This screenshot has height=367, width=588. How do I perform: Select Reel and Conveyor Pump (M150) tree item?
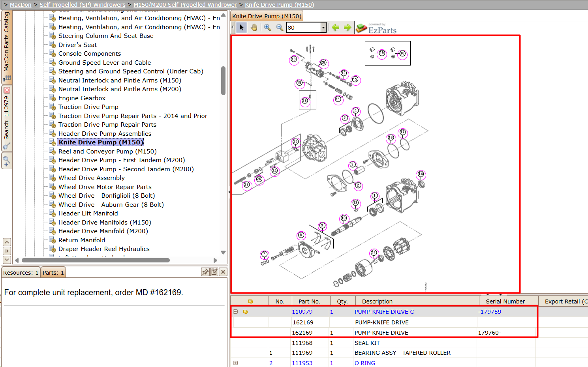(107, 151)
